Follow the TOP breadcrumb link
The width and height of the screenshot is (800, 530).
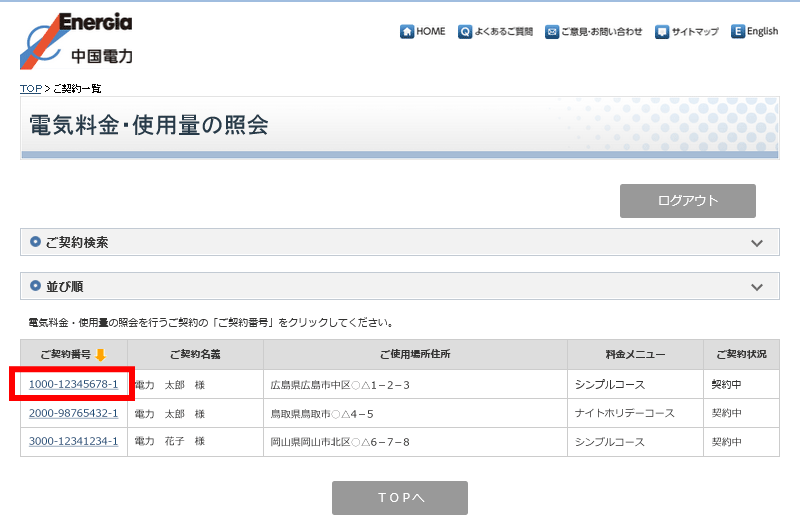click(x=30, y=89)
